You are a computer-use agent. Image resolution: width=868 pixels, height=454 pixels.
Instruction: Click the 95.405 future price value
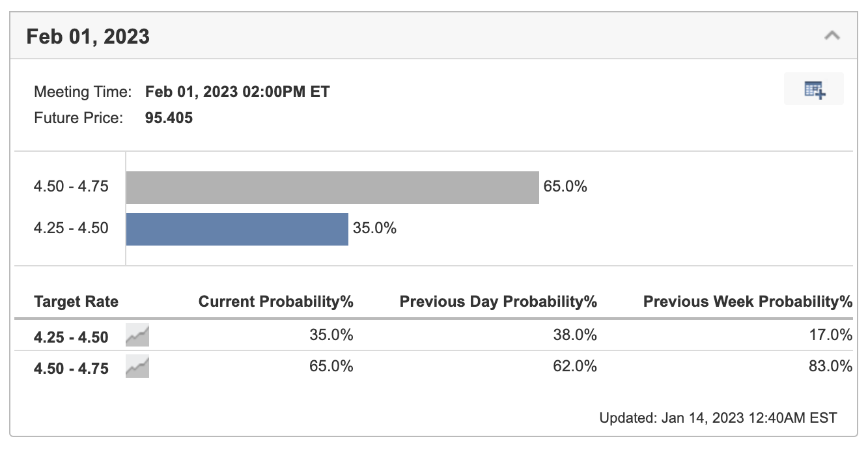click(169, 119)
